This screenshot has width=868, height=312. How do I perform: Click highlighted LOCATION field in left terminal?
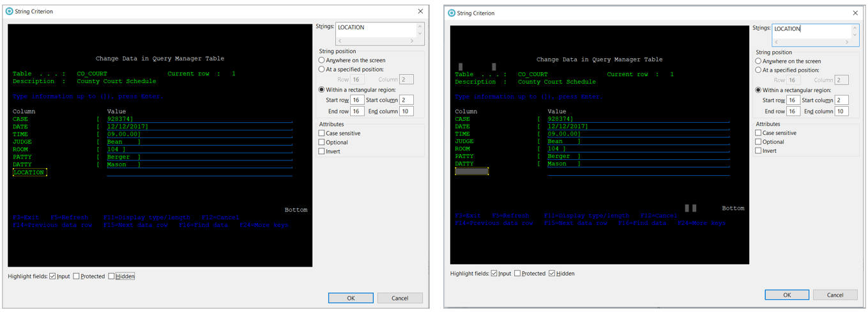pos(29,173)
